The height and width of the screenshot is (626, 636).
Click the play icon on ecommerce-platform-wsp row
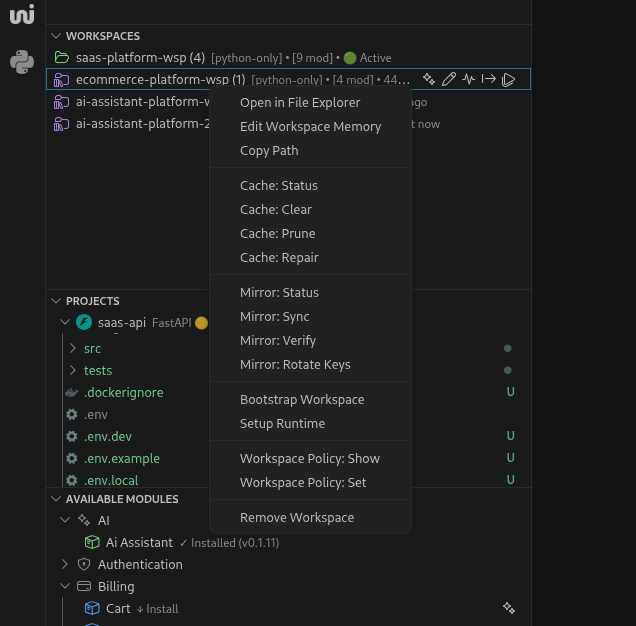coord(509,79)
